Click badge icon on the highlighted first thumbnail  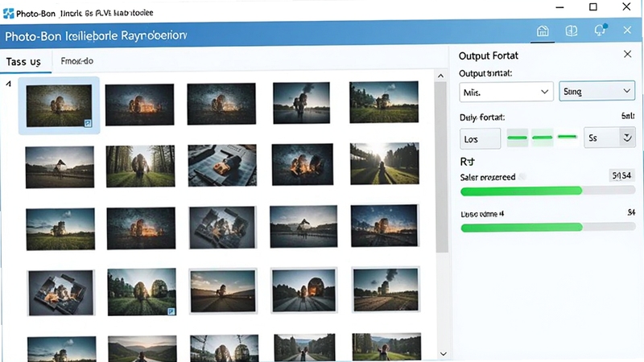click(88, 123)
